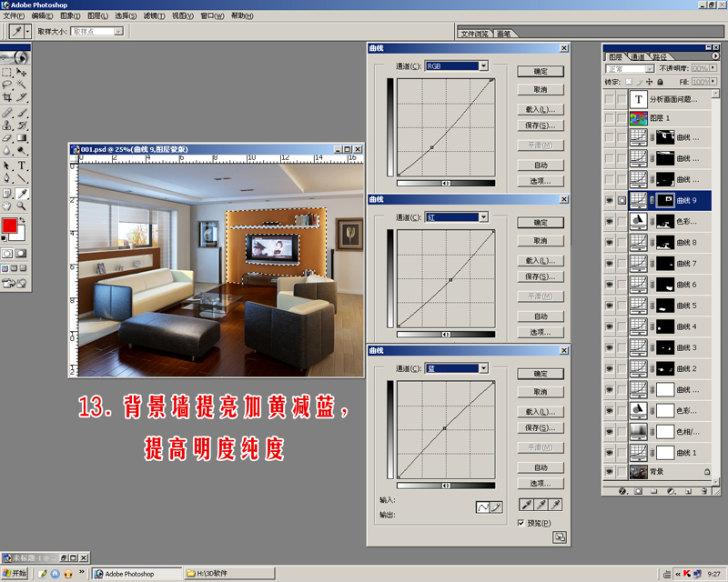Select the Gradient tool

[x=21, y=138]
